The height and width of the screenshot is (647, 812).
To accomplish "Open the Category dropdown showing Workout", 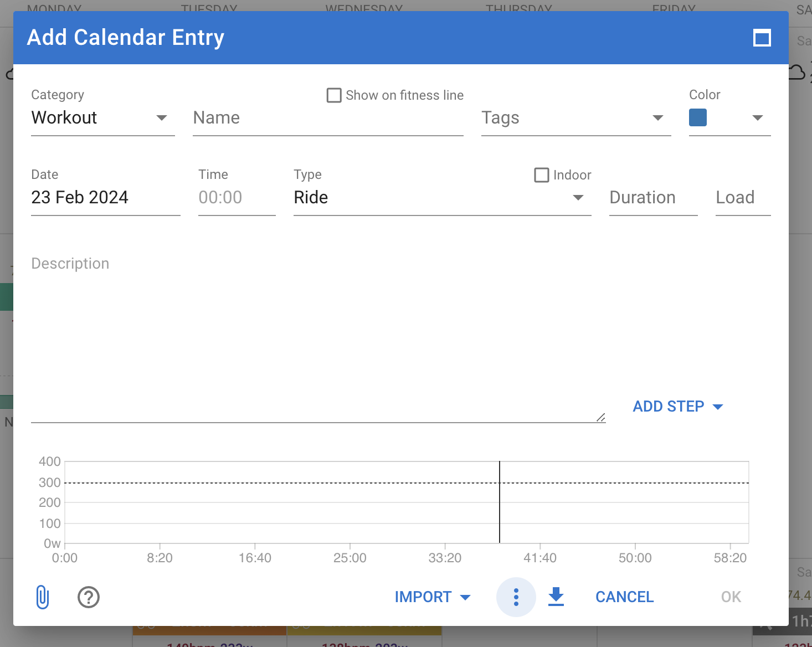I will tap(161, 117).
